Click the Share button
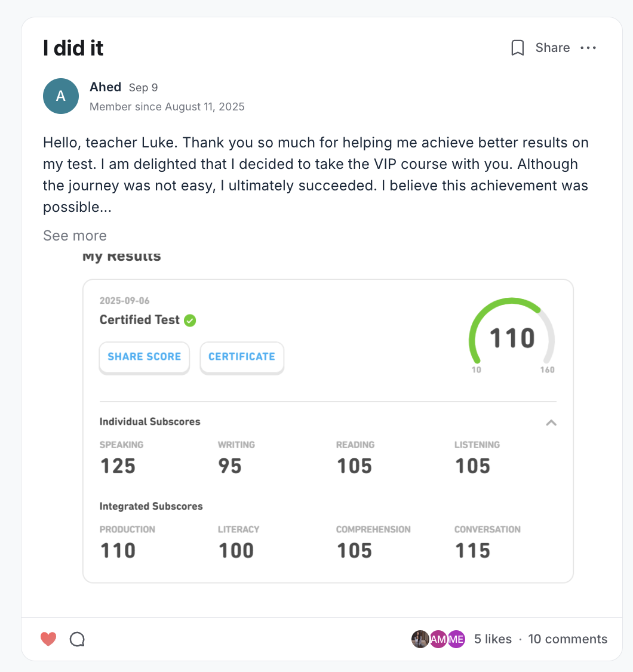 pyautogui.click(x=552, y=48)
